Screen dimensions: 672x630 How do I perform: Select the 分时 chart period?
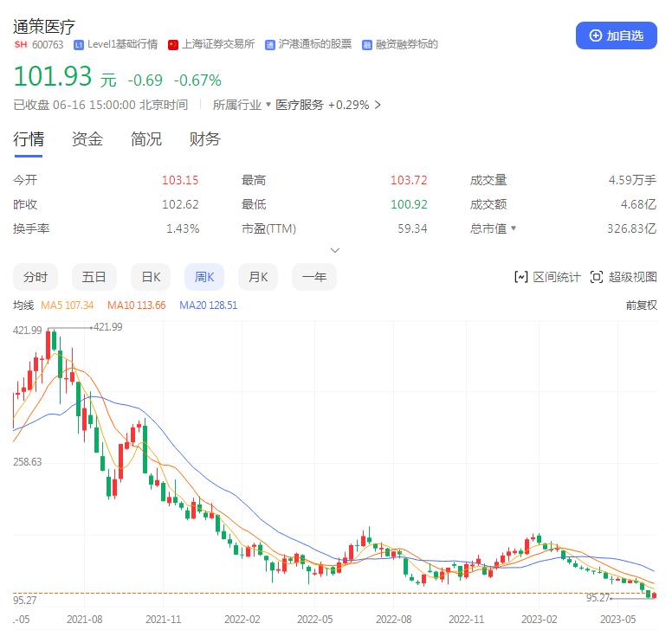point(36,277)
